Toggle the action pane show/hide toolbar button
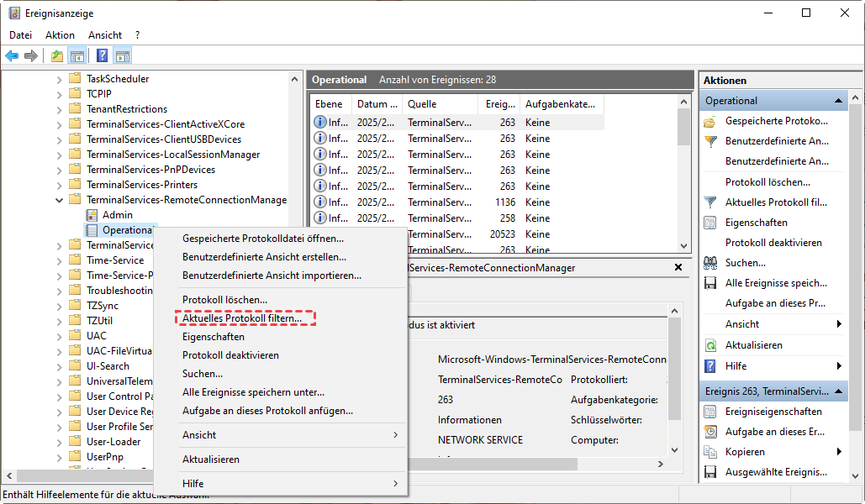The height and width of the screenshot is (504, 865). (x=123, y=56)
